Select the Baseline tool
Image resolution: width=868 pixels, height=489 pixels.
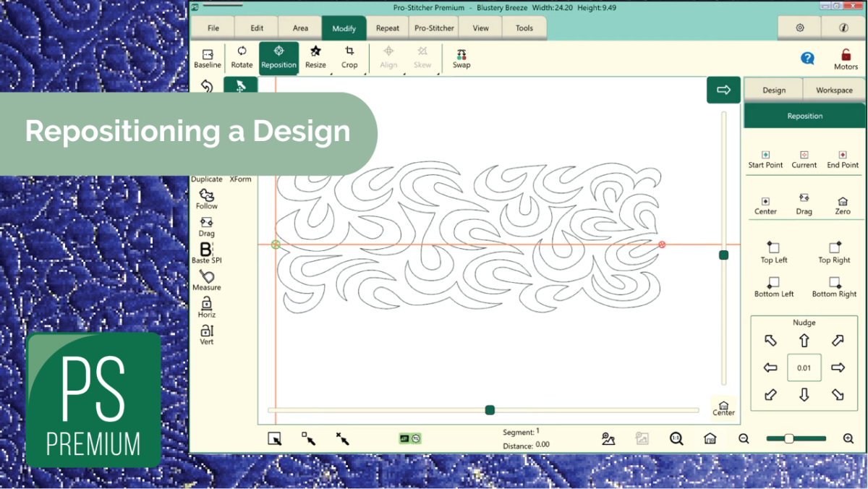click(208, 58)
